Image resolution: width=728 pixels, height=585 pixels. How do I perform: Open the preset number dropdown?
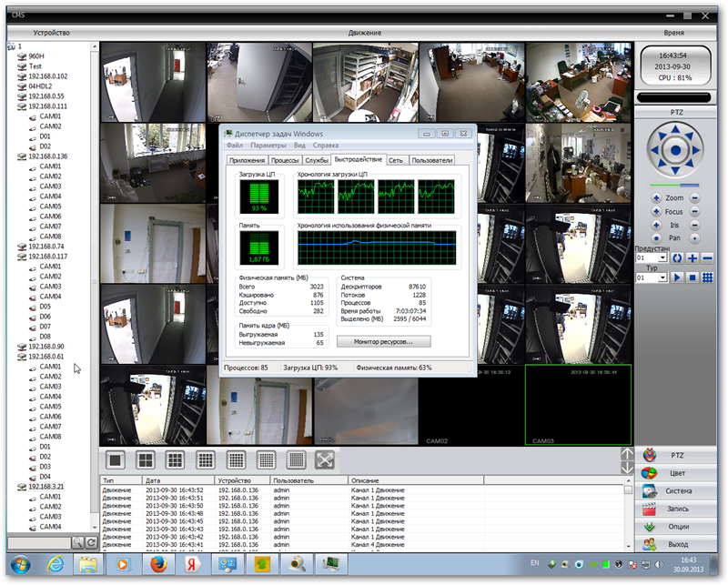(x=662, y=258)
